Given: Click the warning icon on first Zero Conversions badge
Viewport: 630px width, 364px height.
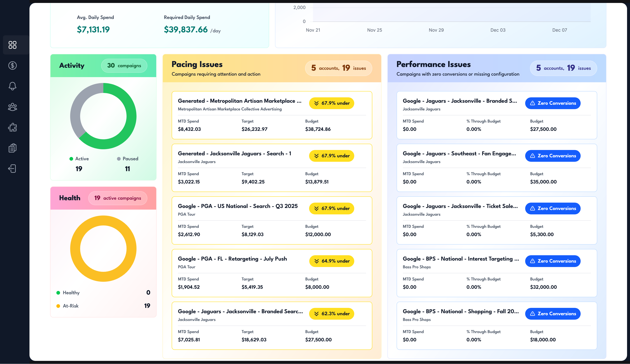Looking at the screenshot, I should [533, 103].
